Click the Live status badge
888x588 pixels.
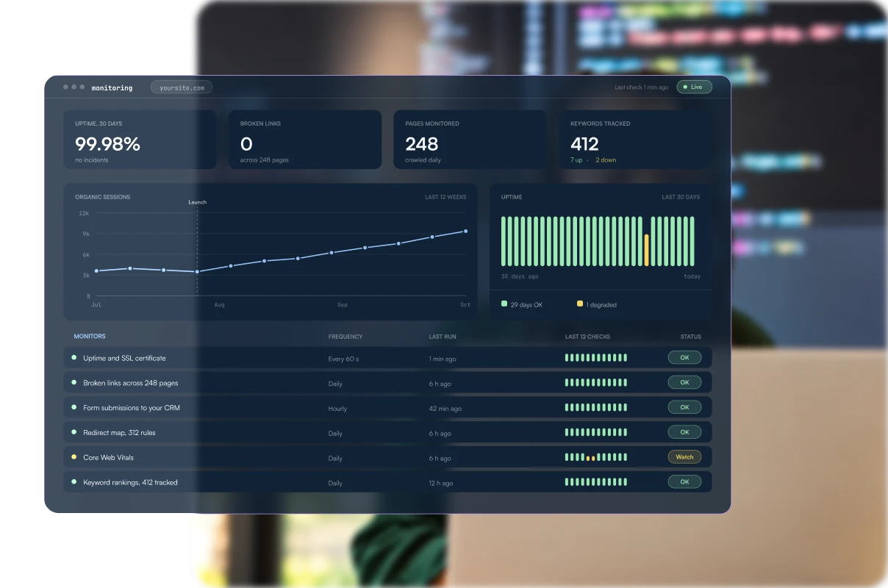[694, 87]
